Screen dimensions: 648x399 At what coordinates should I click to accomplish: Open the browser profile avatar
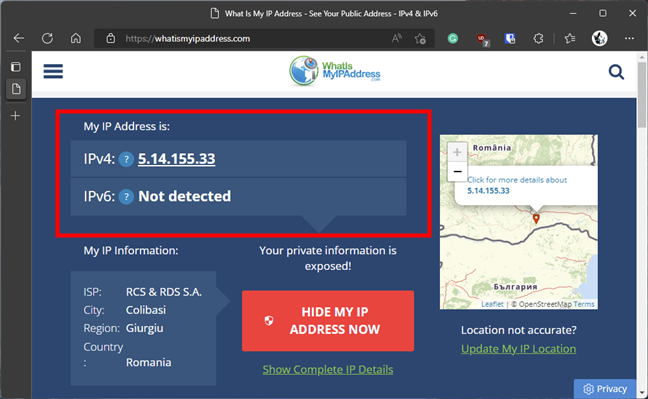(599, 38)
